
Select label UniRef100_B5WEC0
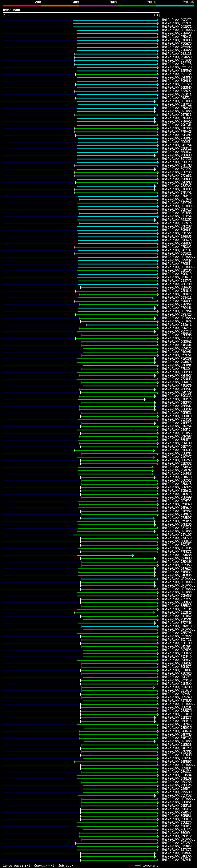176,822
